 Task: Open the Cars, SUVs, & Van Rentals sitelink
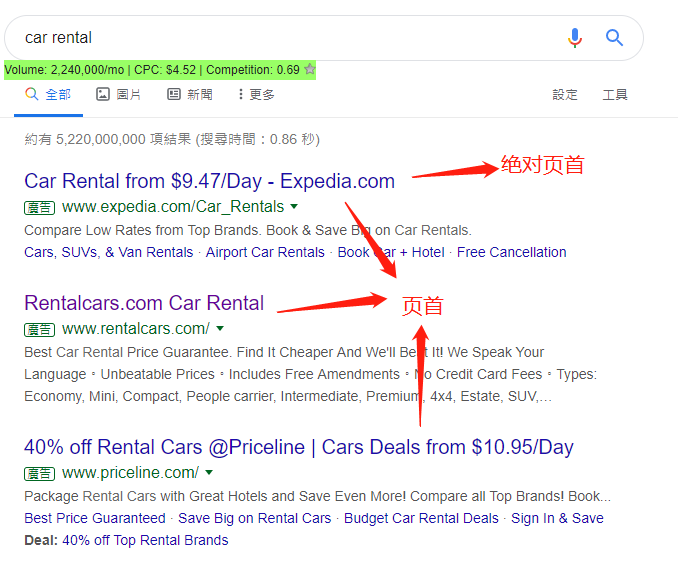109,252
